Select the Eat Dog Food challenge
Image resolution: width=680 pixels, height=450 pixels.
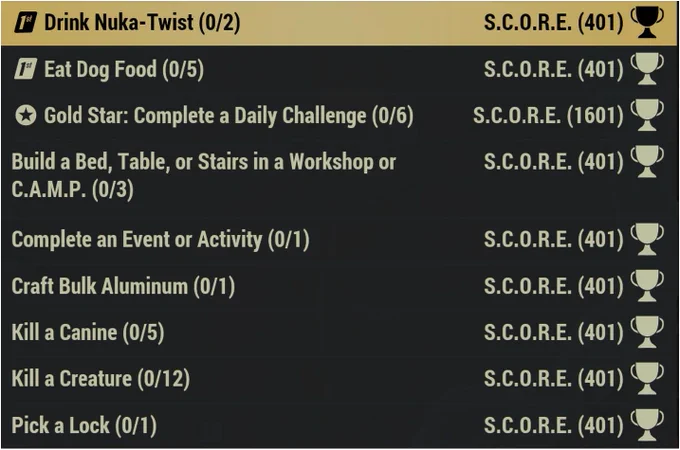339,69
